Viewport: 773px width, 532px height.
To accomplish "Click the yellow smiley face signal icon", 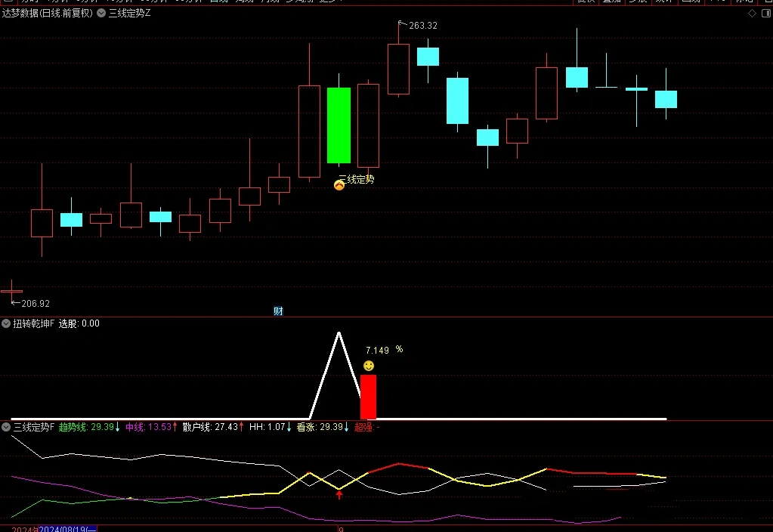I will point(368,366).
